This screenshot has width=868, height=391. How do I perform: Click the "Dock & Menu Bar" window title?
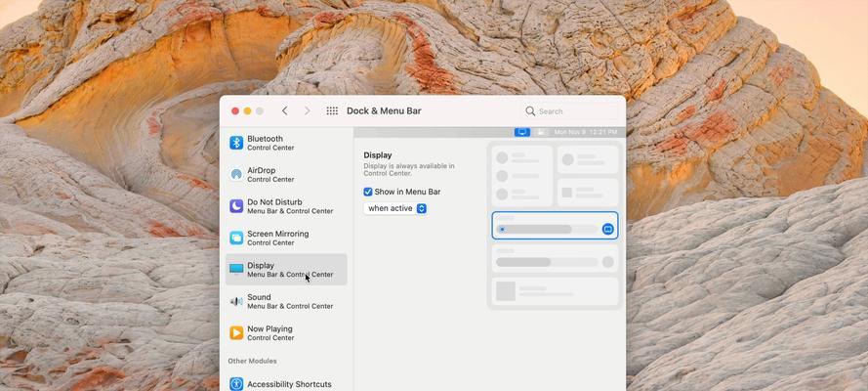tap(384, 110)
